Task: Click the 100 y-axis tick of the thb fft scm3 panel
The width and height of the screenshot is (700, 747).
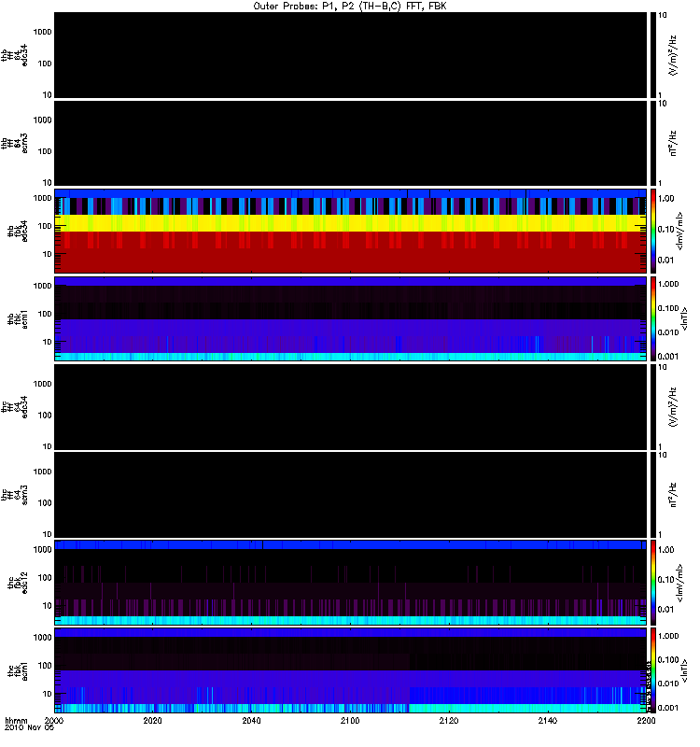Action: [45, 151]
